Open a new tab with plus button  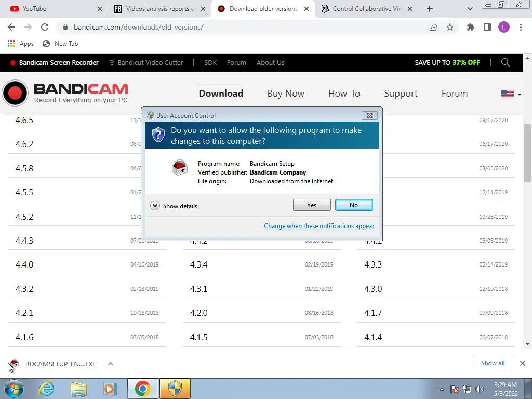(x=430, y=9)
